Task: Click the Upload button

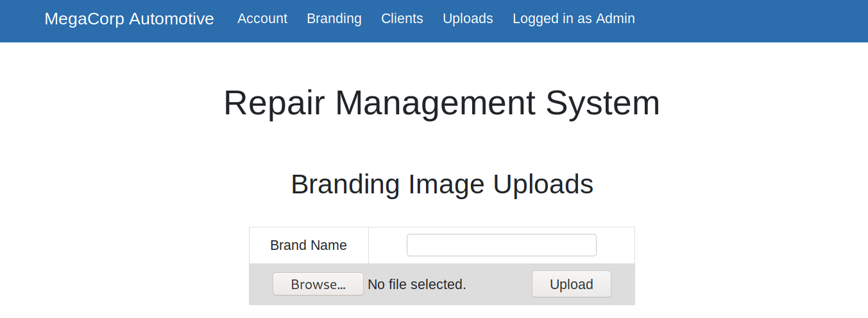Action: [x=571, y=284]
